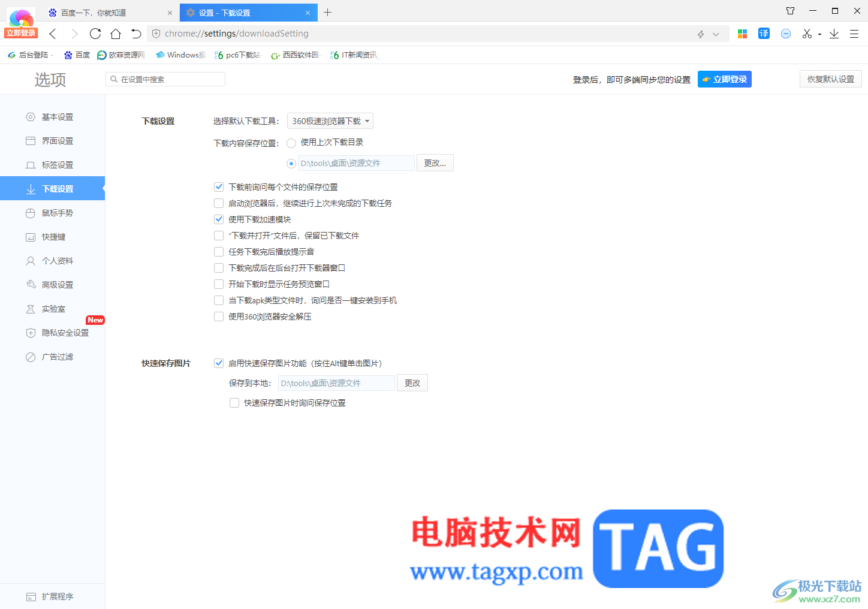
Task: Open the 360极速浏览器下载 tool dropdown
Action: tap(330, 121)
